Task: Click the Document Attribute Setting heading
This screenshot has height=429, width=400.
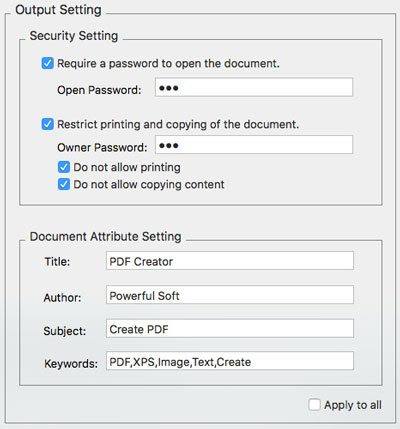Action: 105,236
